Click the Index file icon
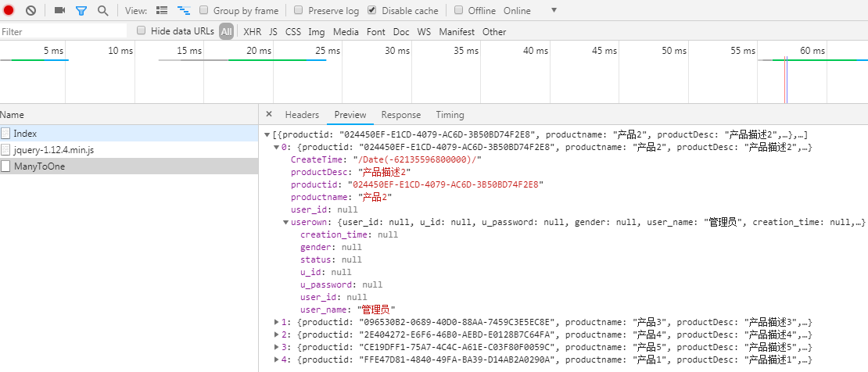This screenshot has width=868, height=372. tap(5, 134)
